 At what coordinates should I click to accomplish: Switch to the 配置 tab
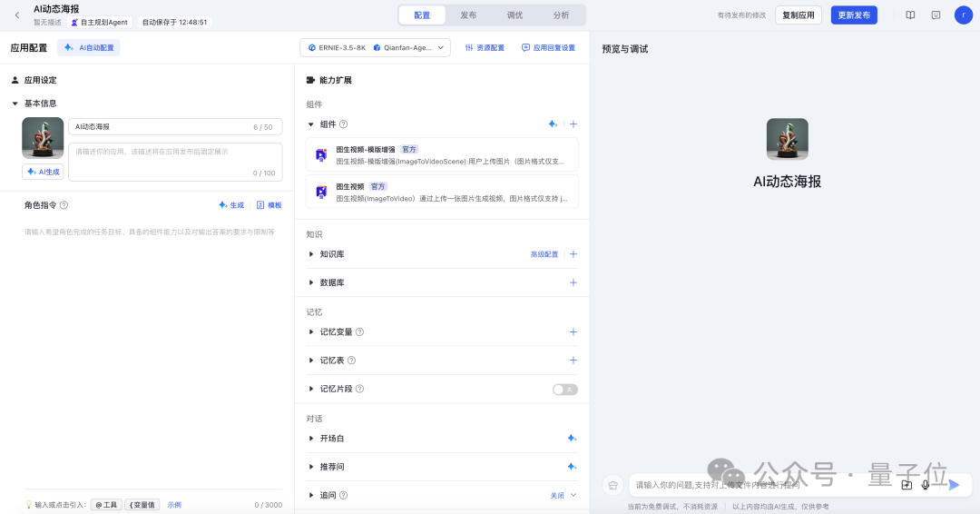pos(423,15)
